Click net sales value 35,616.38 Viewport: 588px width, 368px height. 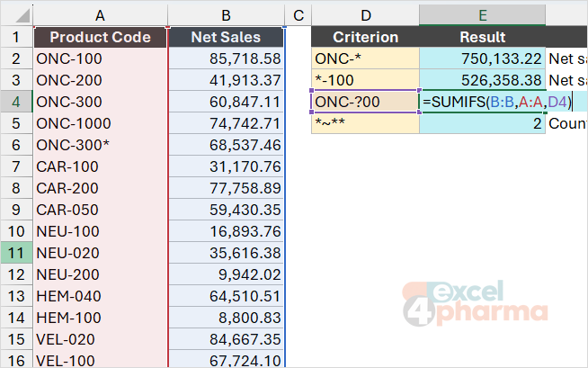point(227,253)
